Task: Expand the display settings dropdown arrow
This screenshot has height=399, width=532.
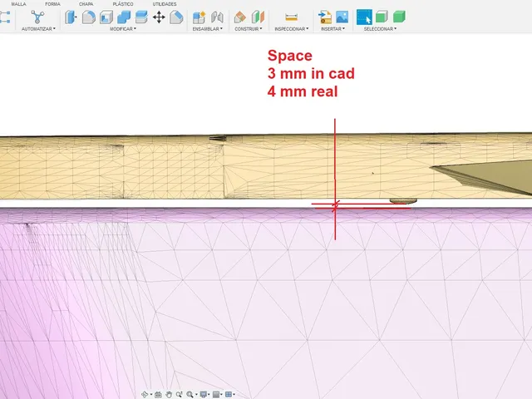Action: (x=209, y=394)
